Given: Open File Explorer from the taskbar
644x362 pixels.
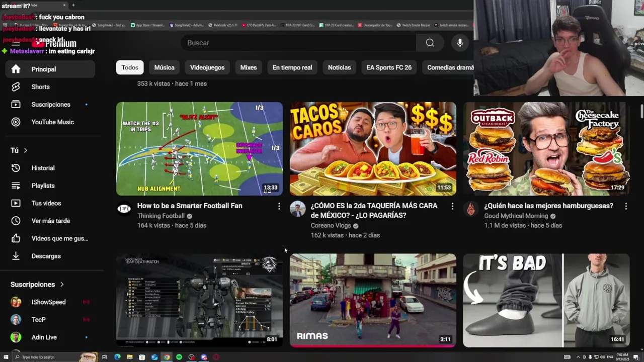Looking at the screenshot, I should click(x=130, y=357).
